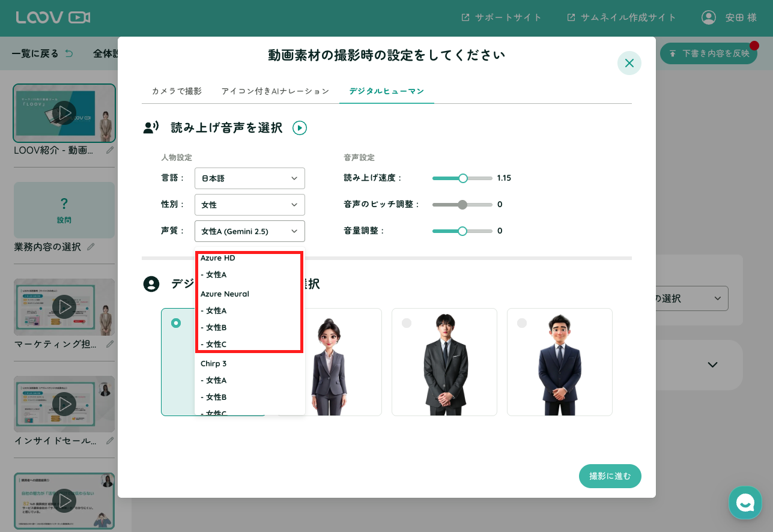This screenshot has width=773, height=532.
Task: Play the voice preview next to 読み上げ音声を選択
Action: pos(299,128)
